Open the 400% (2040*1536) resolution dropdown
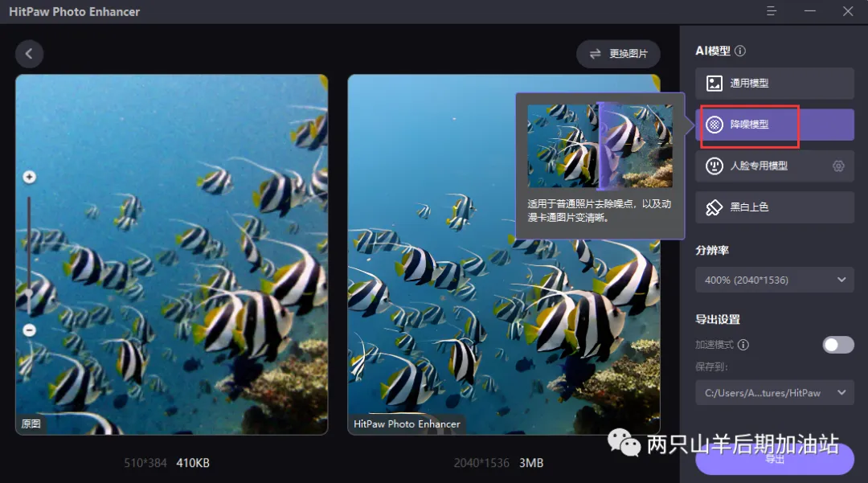The height and width of the screenshot is (483, 868). point(775,280)
